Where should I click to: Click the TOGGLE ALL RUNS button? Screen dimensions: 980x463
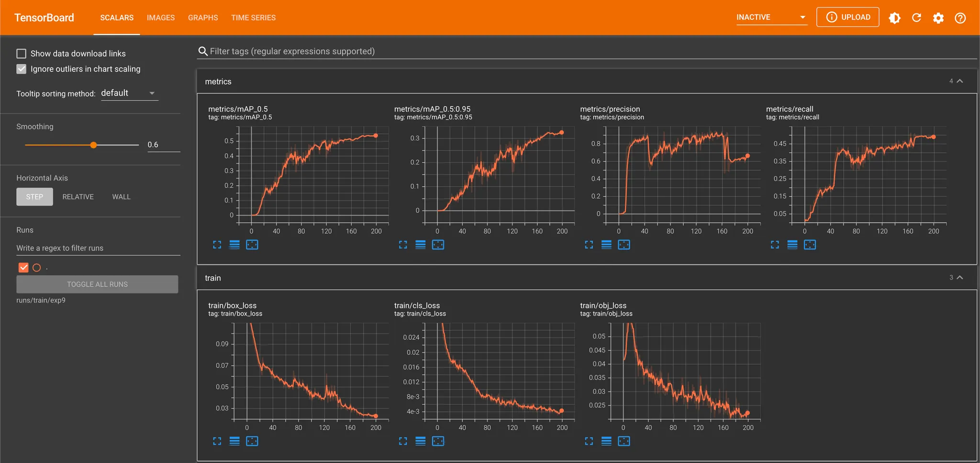click(x=97, y=284)
